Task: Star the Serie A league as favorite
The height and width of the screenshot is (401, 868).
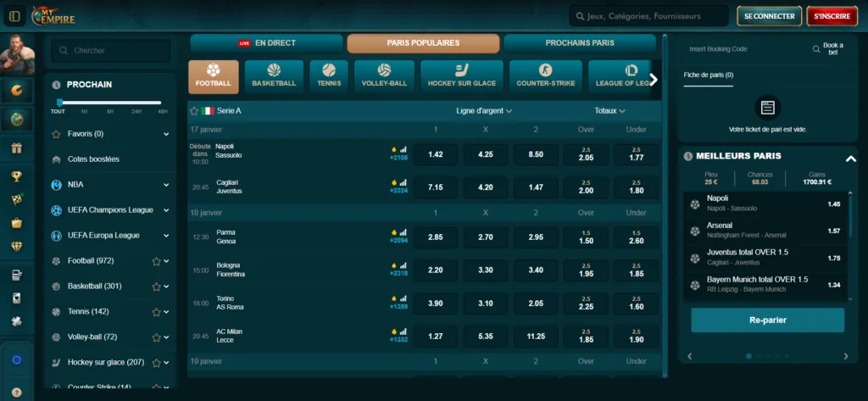Action: (x=194, y=111)
